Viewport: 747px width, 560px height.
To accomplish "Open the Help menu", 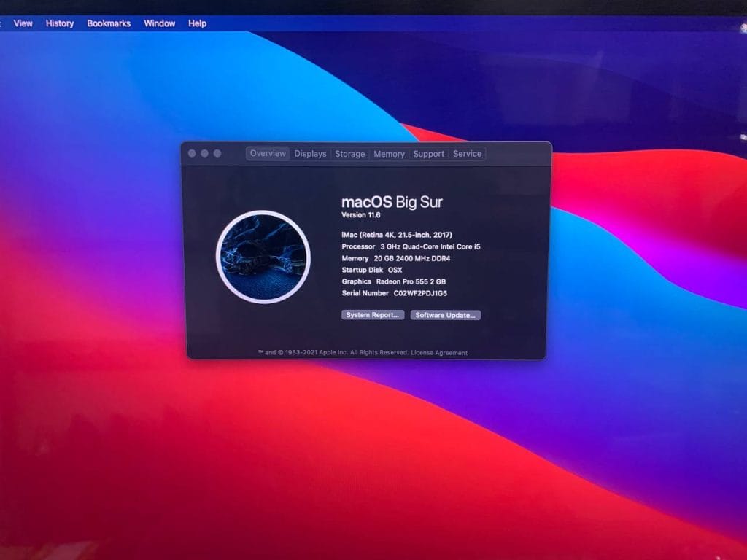I will click(198, 23).
